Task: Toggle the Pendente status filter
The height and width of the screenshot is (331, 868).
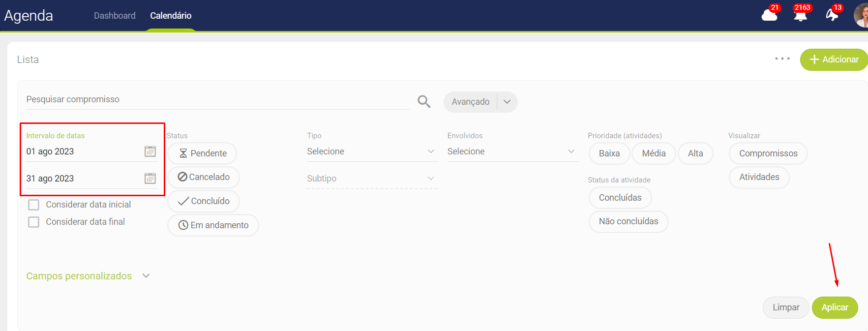Action: pyautogui.click(x=202, y=153)
